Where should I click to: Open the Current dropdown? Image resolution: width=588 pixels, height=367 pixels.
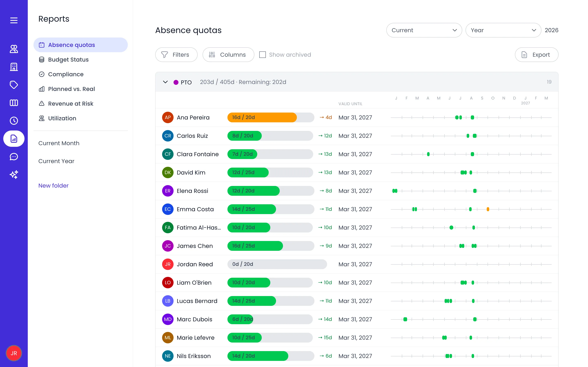click(424, 30)
